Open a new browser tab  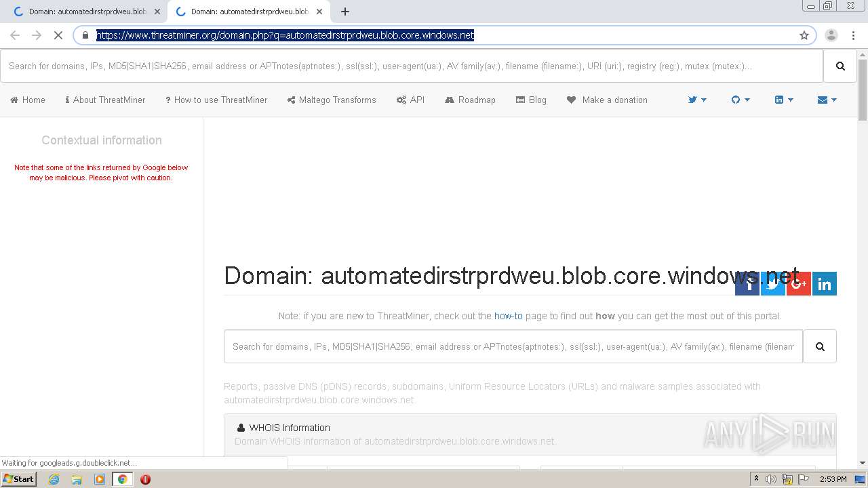[345, 12]
